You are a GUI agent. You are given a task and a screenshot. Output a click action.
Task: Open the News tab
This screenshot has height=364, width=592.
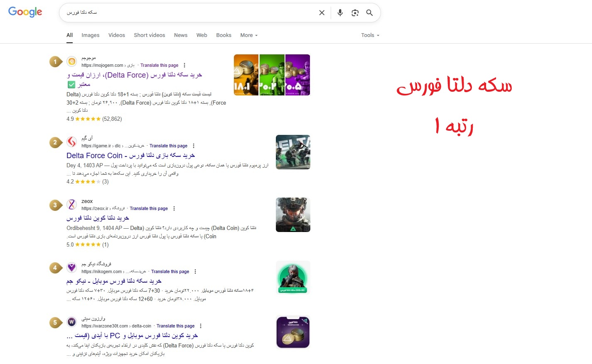[x=181, y=35]
